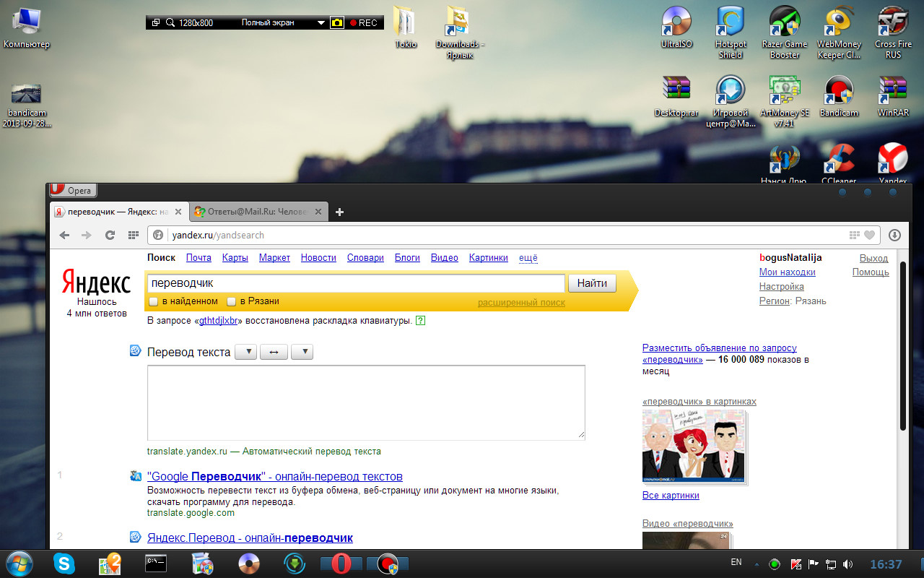Image resolution: width=924 pixels, height=578 pixels.
Task: Open Opera downloads arrow icon
Action: click(895, 235)
